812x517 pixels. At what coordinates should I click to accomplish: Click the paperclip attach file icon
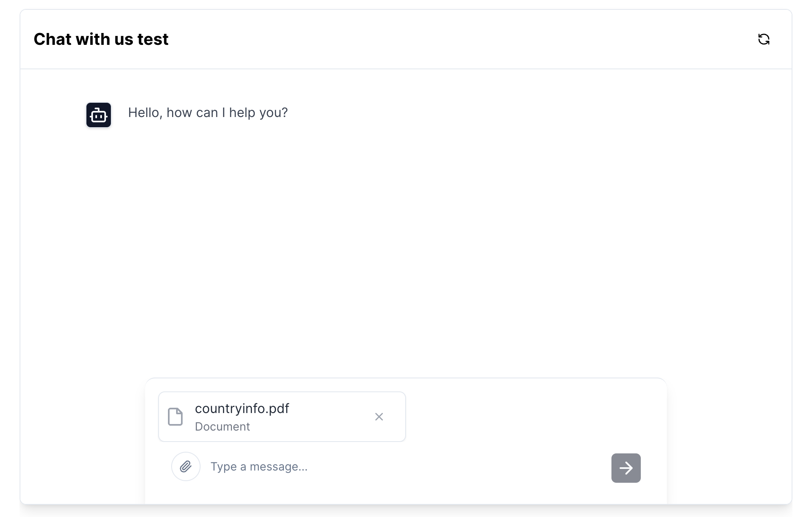(186, 466)
